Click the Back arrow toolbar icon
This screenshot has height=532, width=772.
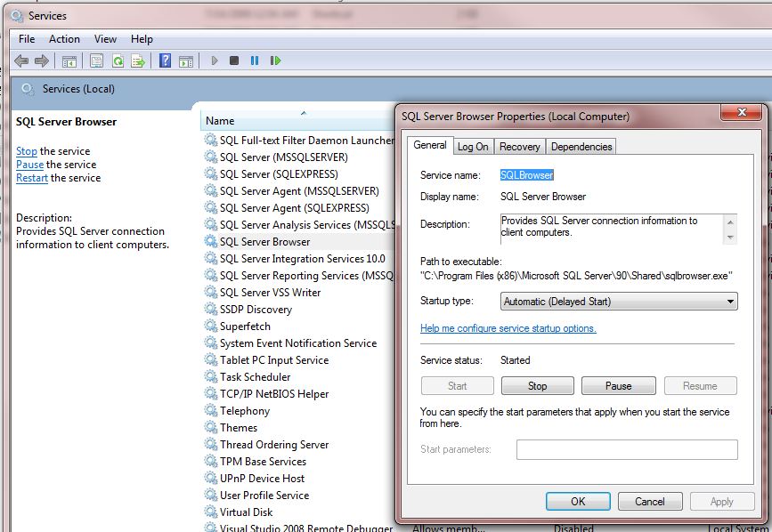click(21, 61)
